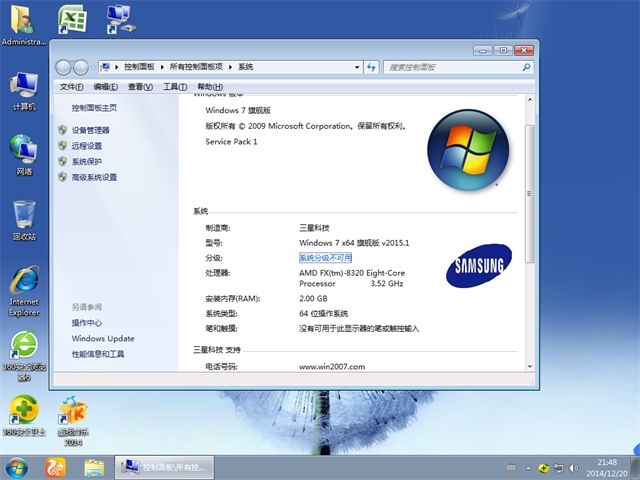Screen dimensions: 640x480
Task: Open the Start menu orb
Action: (17, 466)
